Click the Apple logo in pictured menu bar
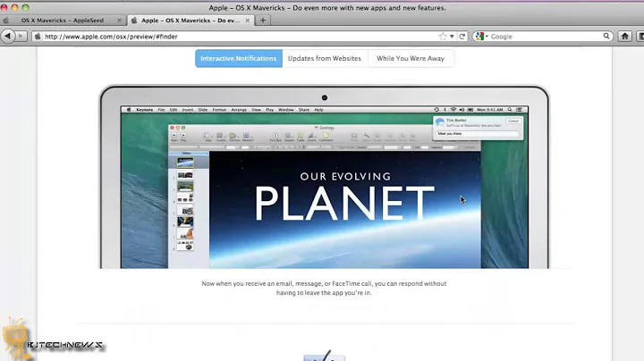This screenshot has height=361, width=644. [129, 110]
